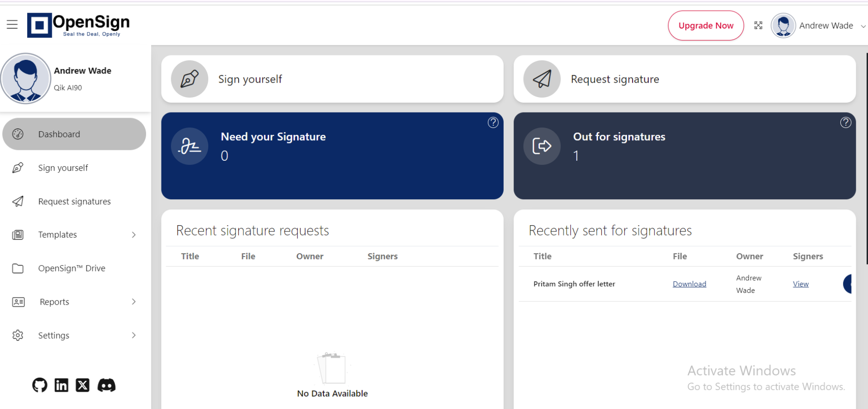Viewport: 868px width, 409px height.
Task: Open the hamburger menu
Action: click(x=12, y=25)
